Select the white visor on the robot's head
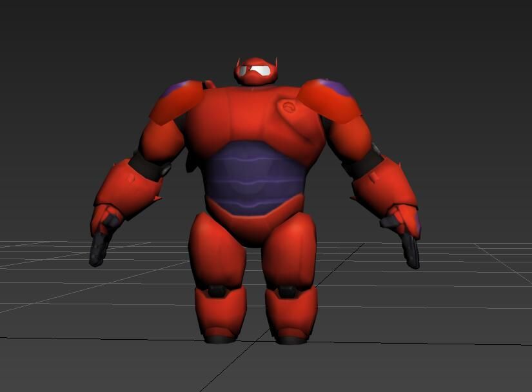 pyautogui.click(x=255, y=70)
